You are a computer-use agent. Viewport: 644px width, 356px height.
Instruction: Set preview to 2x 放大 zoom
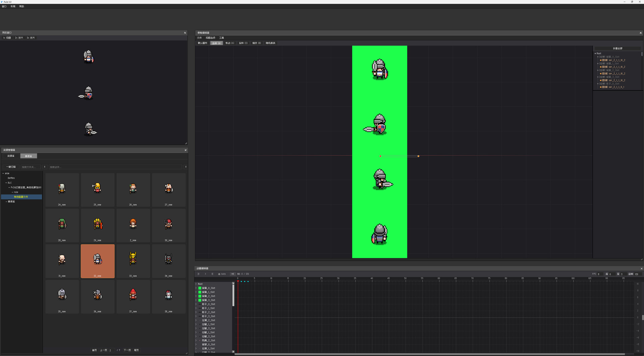[x=19, y=38]
